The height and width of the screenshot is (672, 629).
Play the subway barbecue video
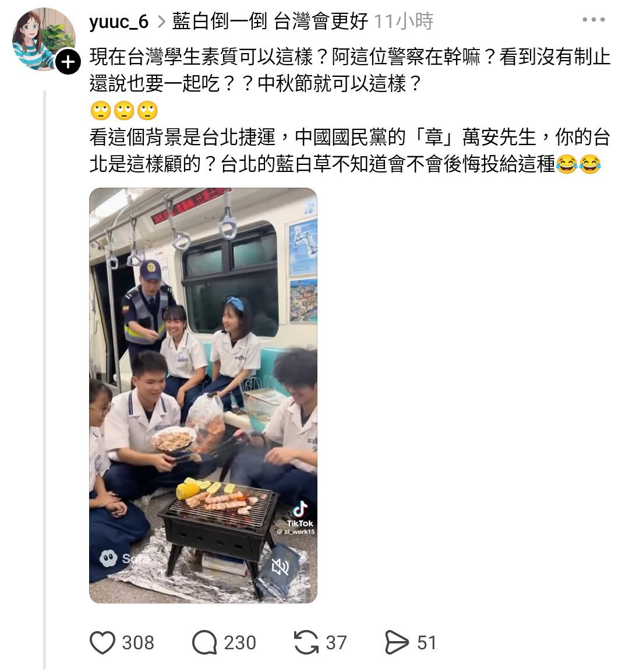(x=203, y=395)
